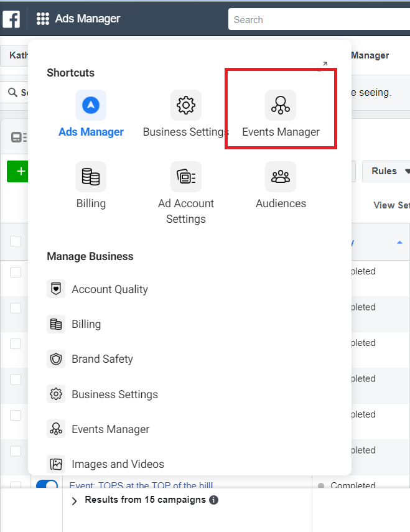Tick the sixth campaign row checkbox
The height and width of the screenshot is (532, 410).
pyautogui.click(x=16, y=451)
